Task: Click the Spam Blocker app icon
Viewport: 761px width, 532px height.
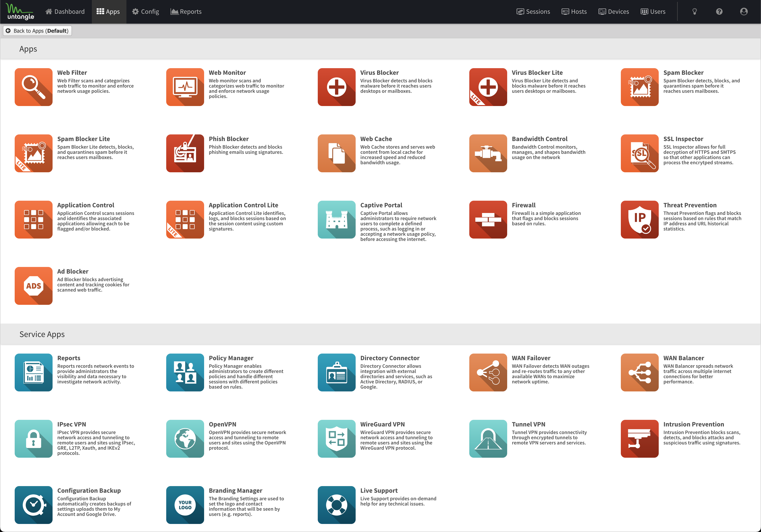Action: (x=639, y=87)
